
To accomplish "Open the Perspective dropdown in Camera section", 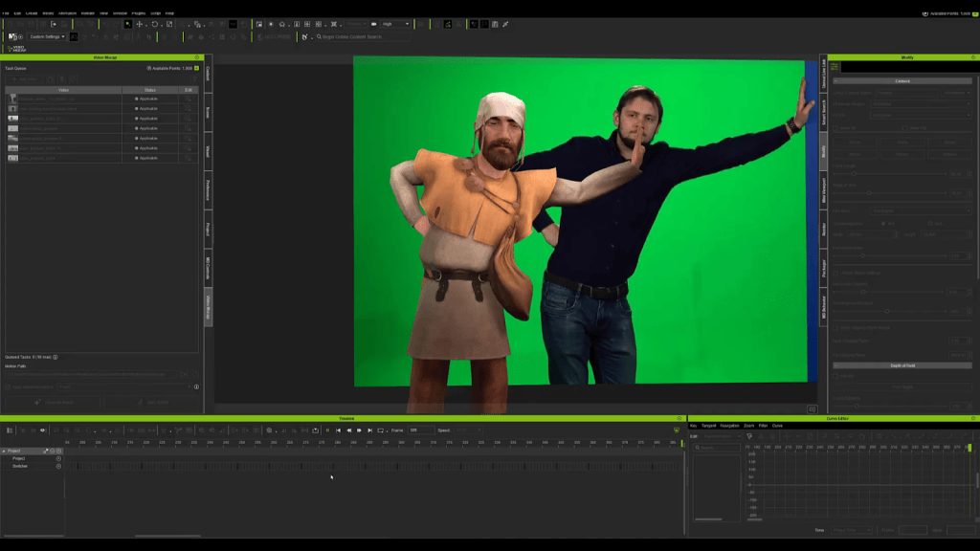I will (957, 93).
